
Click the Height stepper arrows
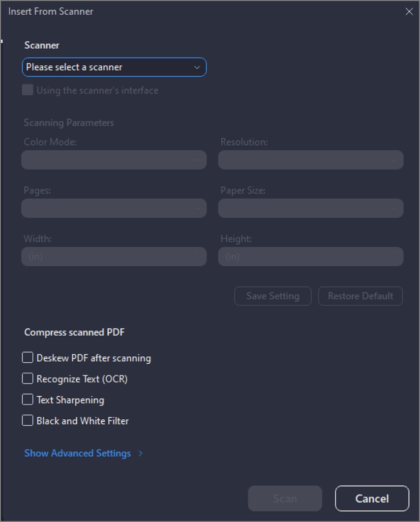click(x=394, y=257)
